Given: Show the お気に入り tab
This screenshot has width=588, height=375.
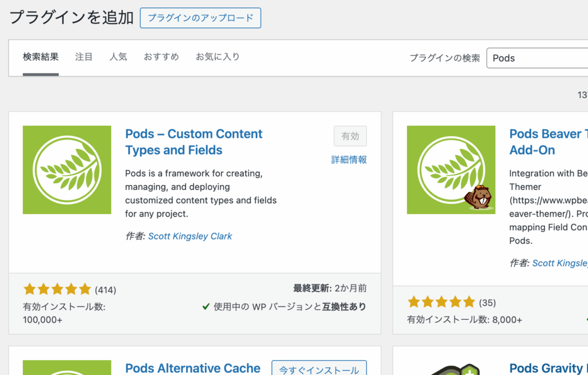Looking at the screenshot, I should 218,57.
